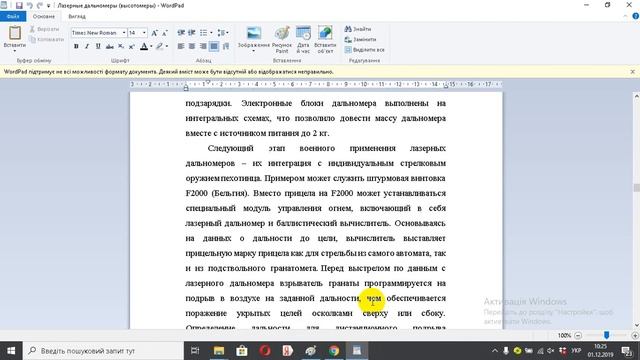Click the Shrink font icon

[x=165, y=33]
